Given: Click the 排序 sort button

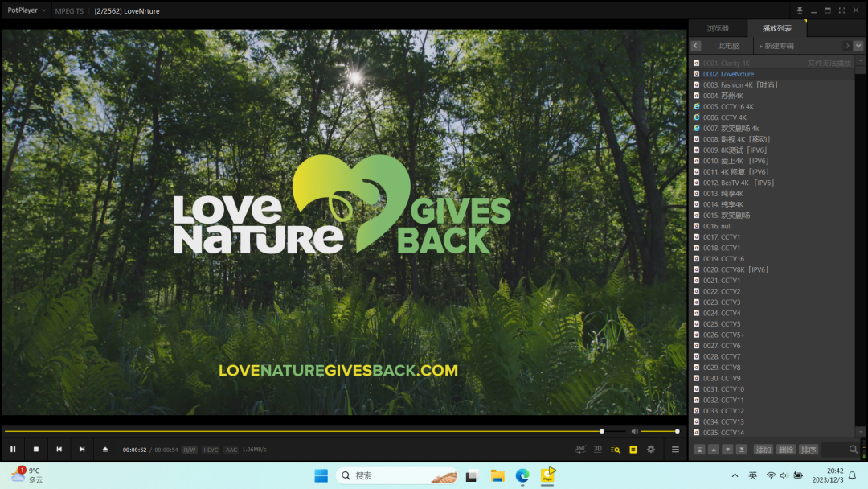Looking at the screenshot, I should 809,450.
